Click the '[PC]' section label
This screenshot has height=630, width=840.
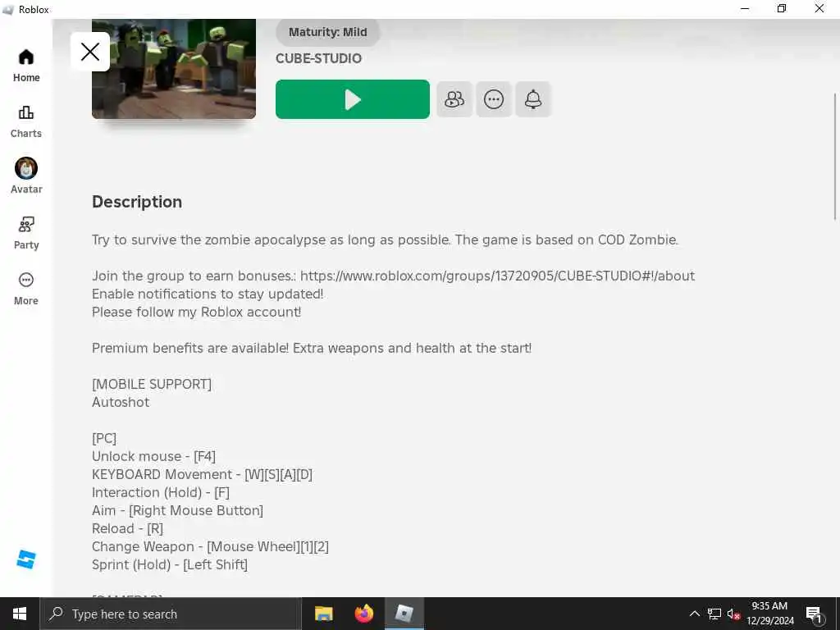click(104, 438)
